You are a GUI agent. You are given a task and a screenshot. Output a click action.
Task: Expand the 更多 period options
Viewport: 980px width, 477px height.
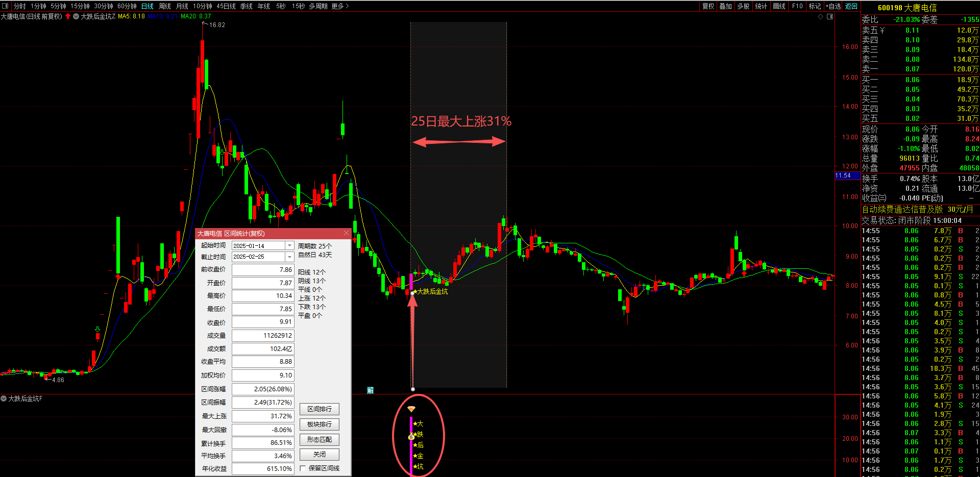tap(340, 6)
